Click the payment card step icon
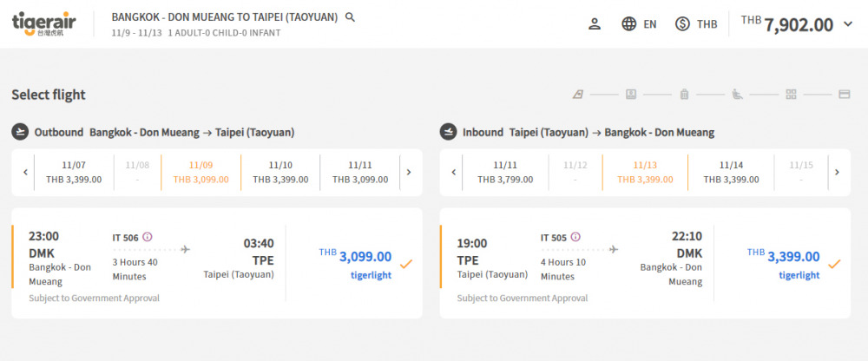 click(844, 95)
